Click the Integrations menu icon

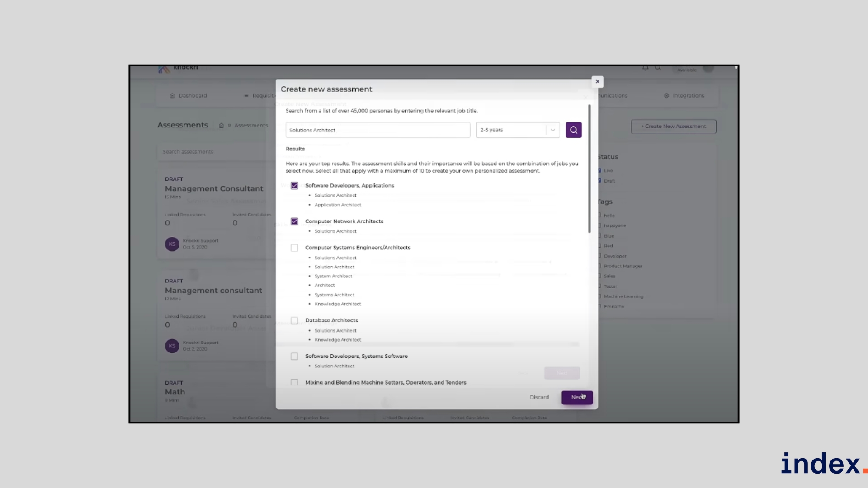pos(666,96)
